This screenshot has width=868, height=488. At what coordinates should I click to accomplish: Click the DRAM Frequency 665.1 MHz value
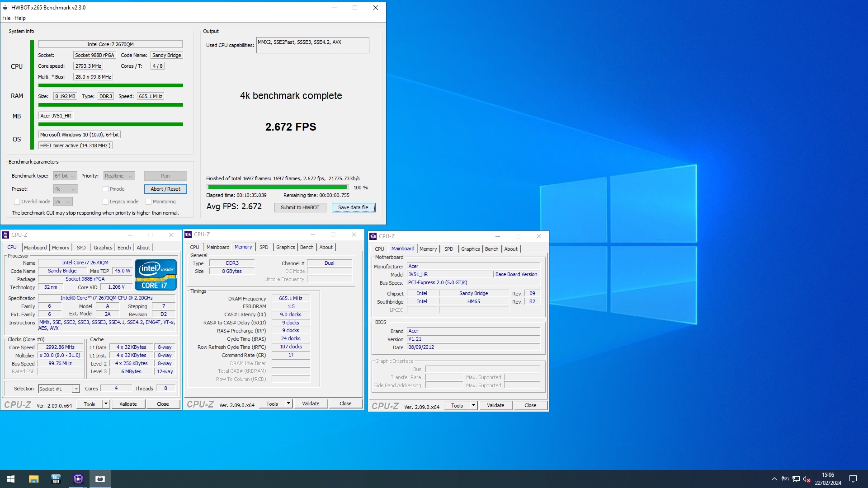pyautogui.click(x=291, y=299)
